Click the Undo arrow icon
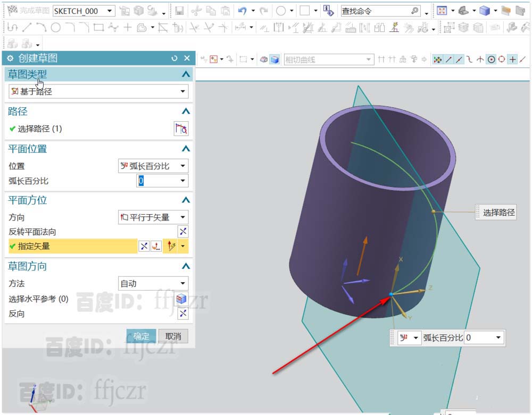532x415 pixels. (242, 11)
